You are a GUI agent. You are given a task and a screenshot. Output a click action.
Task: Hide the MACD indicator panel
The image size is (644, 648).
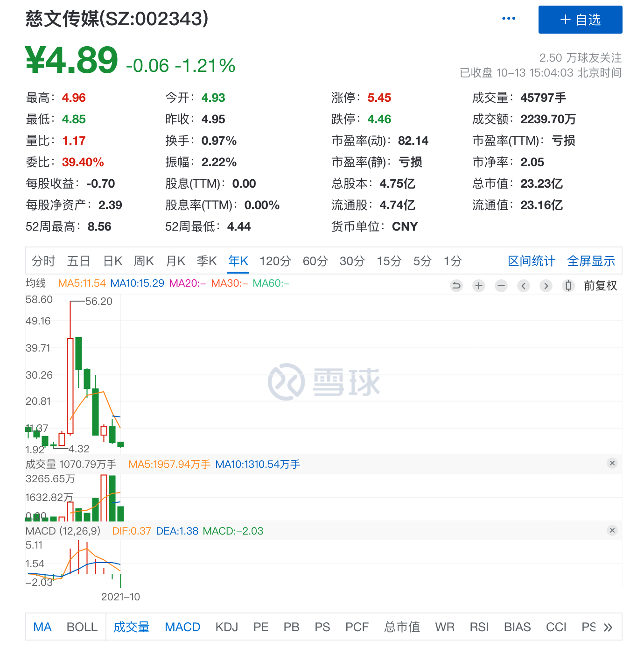(612, 530)
